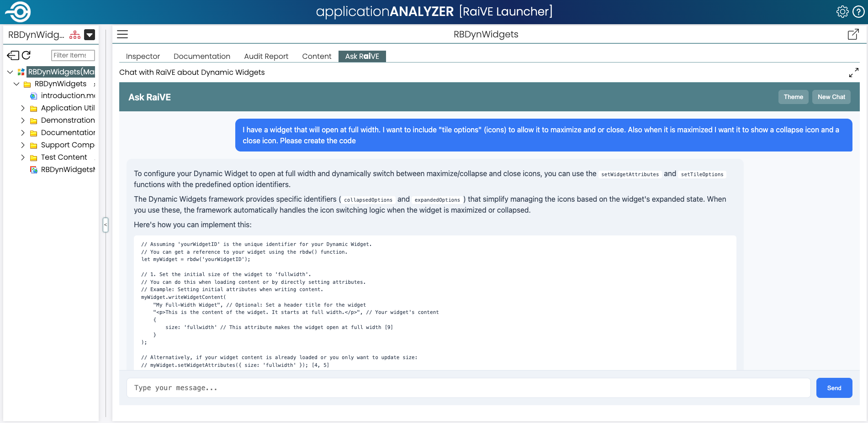This screenshot has width=868, height=423.
Task: Expand the Demonstration folder
Action: (23, 120)
